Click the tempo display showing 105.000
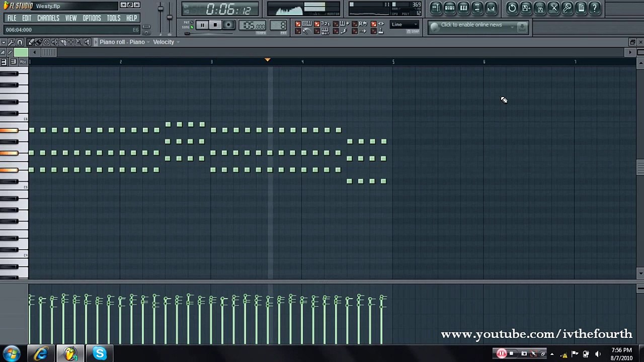This screenshot has height=362, width=644. [253, 26]
